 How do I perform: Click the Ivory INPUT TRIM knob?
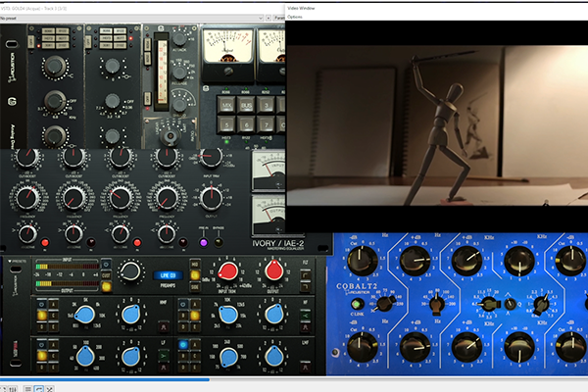pos(211,157)
